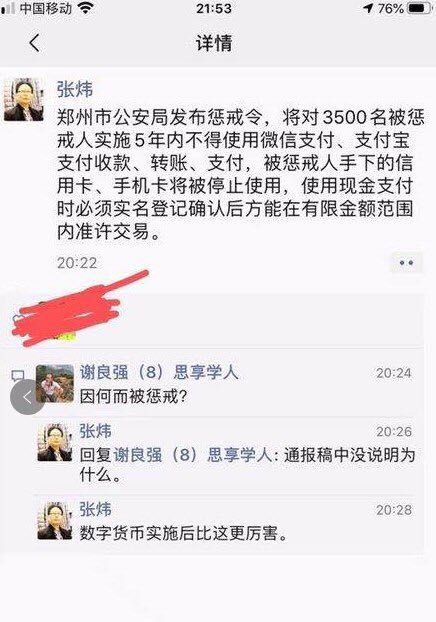Image resolution: width=436 pixels, height=622 pixels.
Task: Tap 张炜's avatar on 20:28 reply
Action: (55, 520)
